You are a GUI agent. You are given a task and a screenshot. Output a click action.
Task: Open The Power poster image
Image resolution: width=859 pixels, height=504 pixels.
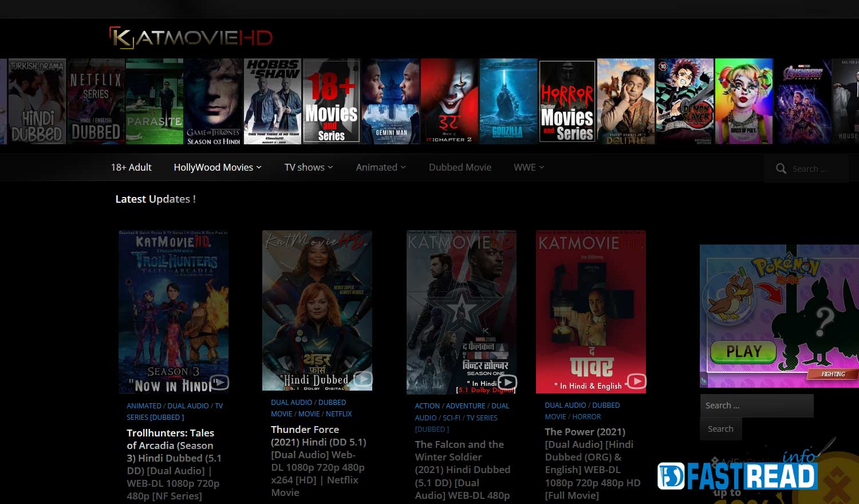click(591, 312)
